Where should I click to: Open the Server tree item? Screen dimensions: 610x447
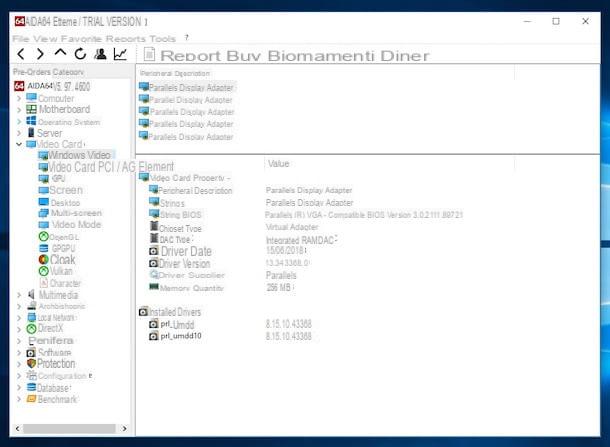(45, 133)
